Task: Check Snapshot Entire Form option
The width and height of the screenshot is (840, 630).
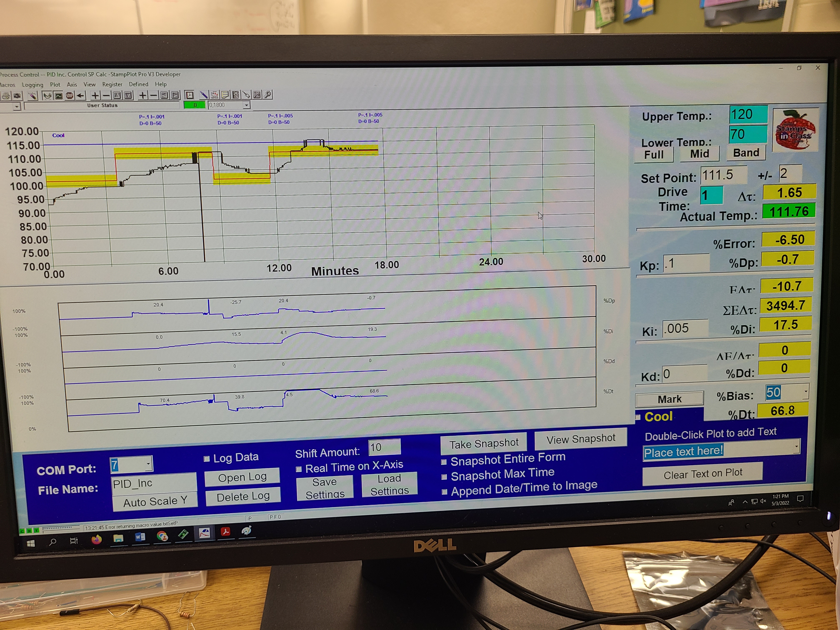Action: pyautogui.click(x=444, y=462)
